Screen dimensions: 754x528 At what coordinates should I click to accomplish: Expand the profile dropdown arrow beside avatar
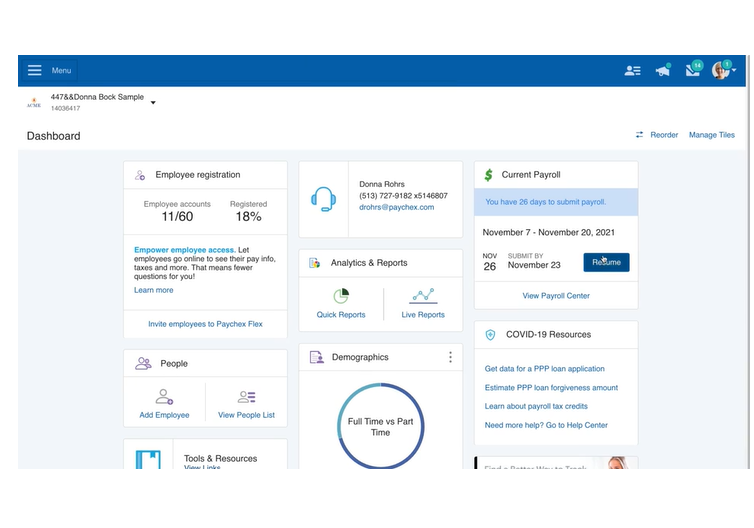(x=734, y=70)
